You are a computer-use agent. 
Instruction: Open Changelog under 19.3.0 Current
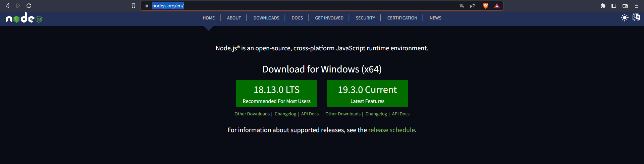click(376, 114)
